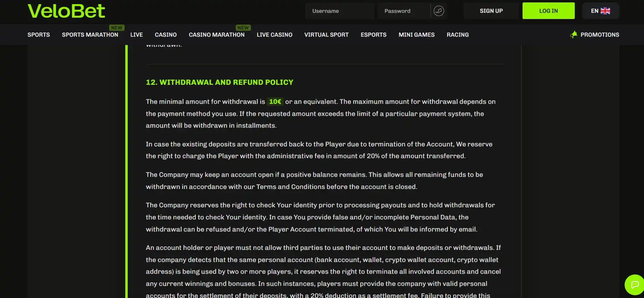Image resolution: width=644 pixels, height=298 pixels.
Task: Go to the RACING page
Action: (x=457, y=35)
